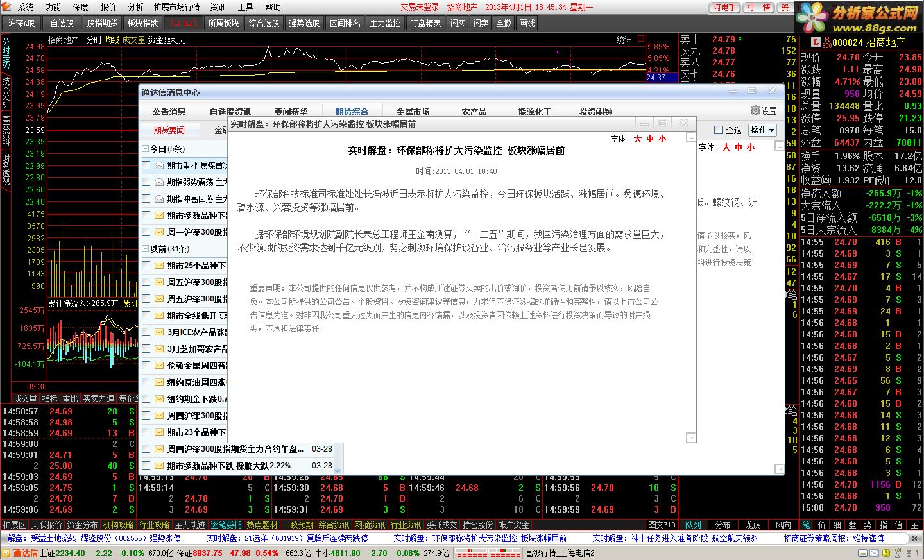Click the 成交量 indicator tab under chart
This screenshot has height=560, width=924.
(x=26, y=398)
